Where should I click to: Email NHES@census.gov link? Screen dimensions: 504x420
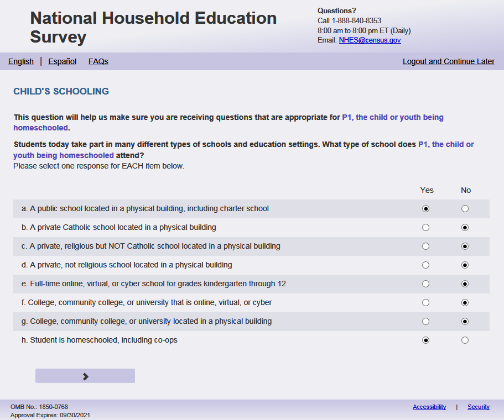coord(370,40)
